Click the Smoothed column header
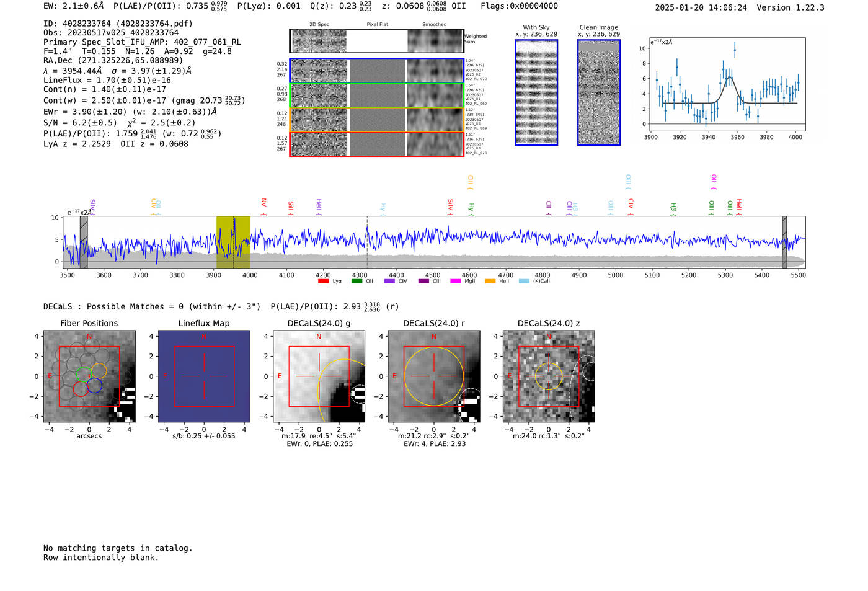Screen dimensions: 868x591 click(435, 25)
